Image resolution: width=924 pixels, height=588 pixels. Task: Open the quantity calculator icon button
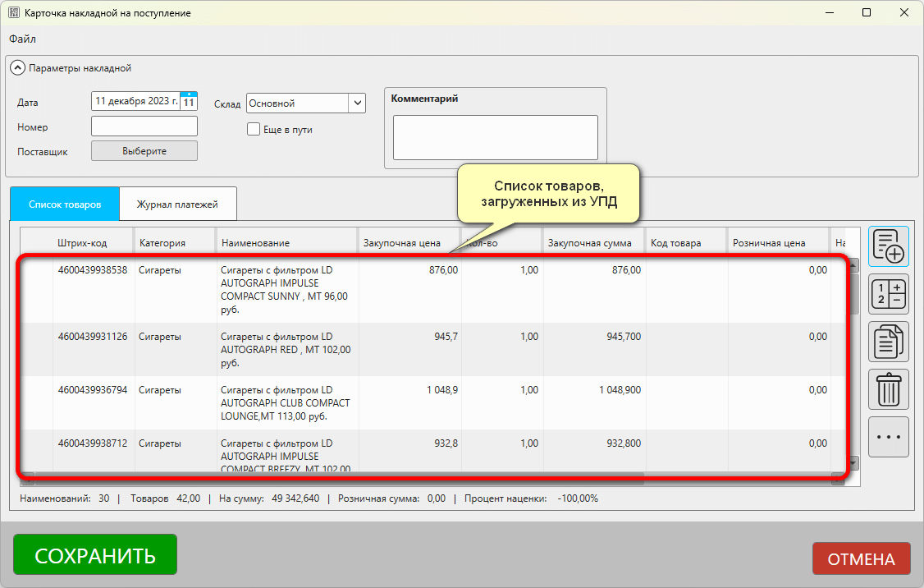coord(889,294)
